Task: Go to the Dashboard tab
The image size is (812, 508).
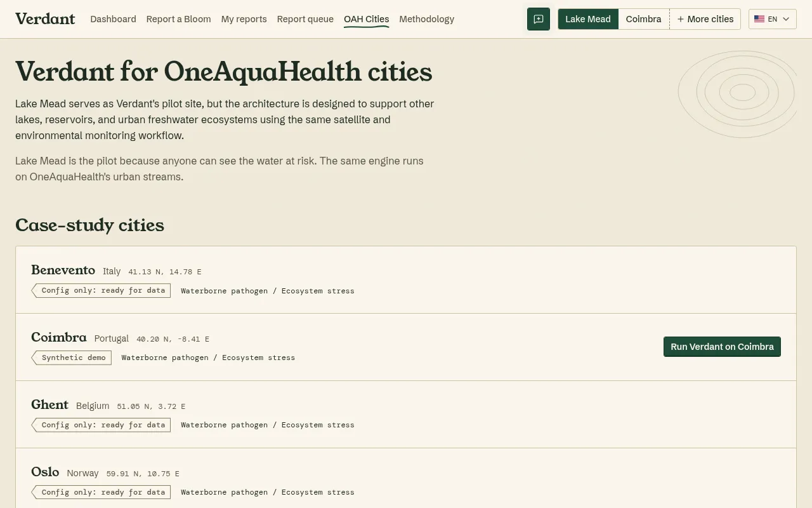Action: (x=113, y=19)
